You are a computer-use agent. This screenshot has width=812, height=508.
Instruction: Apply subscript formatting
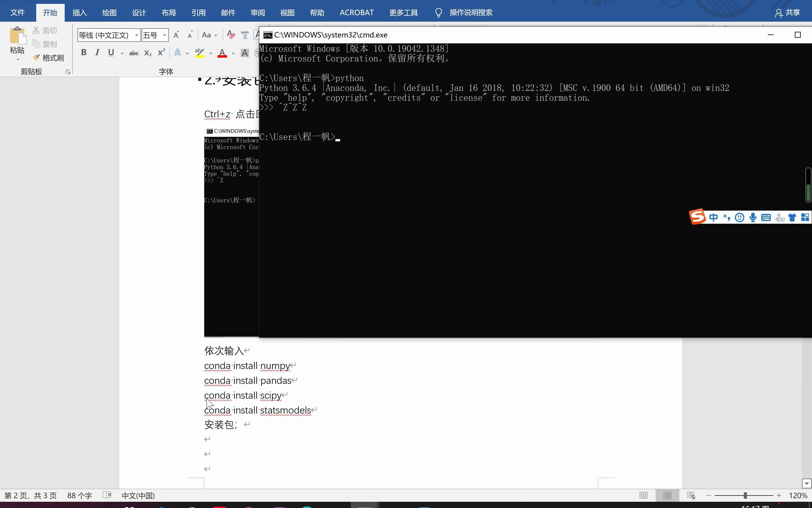tap(148, 53)
